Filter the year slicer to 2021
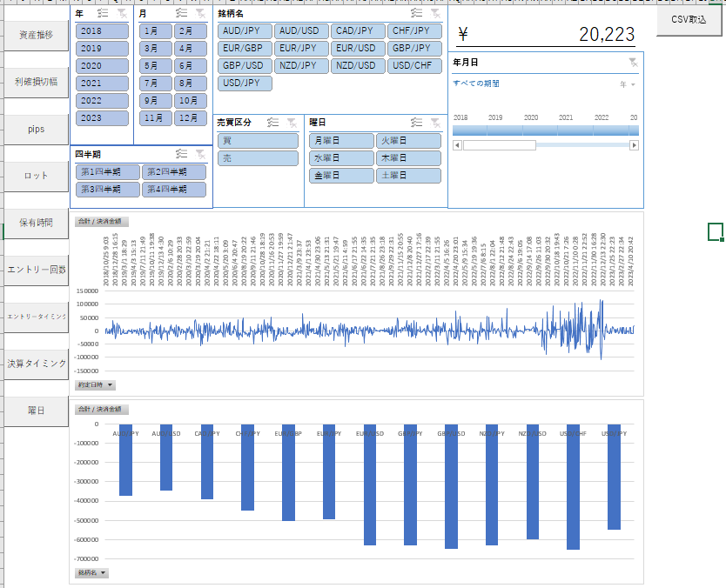 pos(102,84)
